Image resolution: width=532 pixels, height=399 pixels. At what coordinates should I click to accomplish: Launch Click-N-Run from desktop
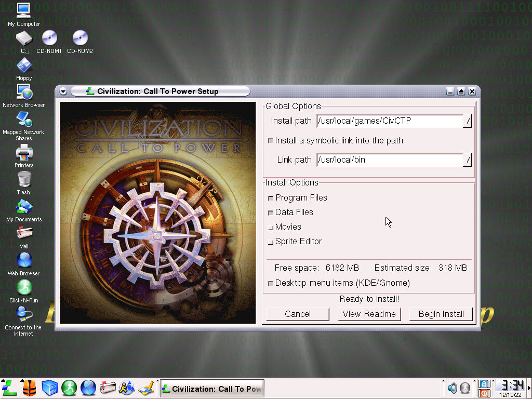click(24, 287)
